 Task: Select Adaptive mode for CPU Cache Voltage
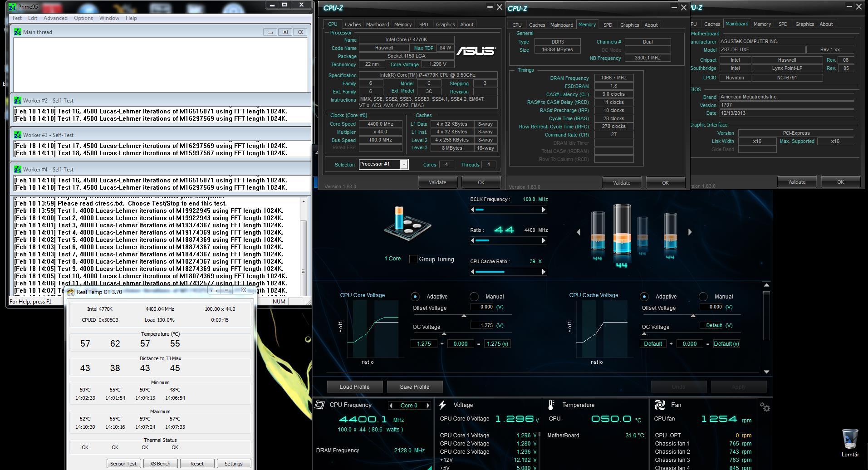click(x=644, y=296)
